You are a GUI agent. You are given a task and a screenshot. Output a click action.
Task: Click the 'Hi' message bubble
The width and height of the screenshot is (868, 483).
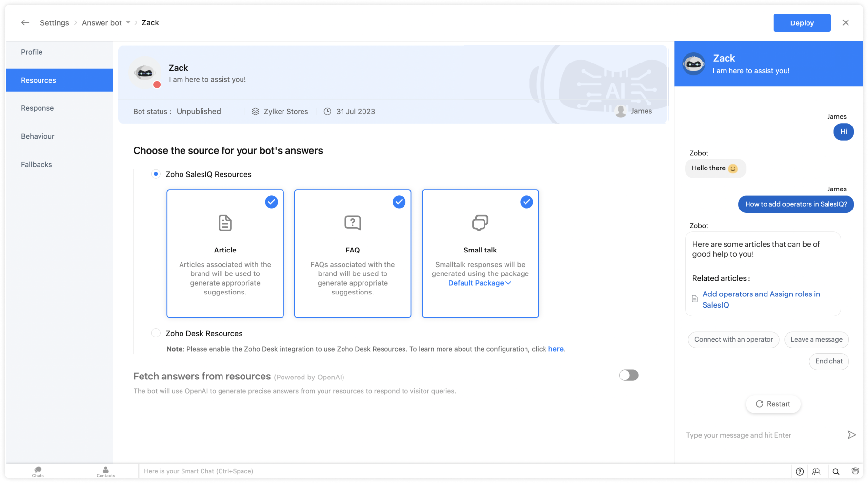click(x=844, y=131)
